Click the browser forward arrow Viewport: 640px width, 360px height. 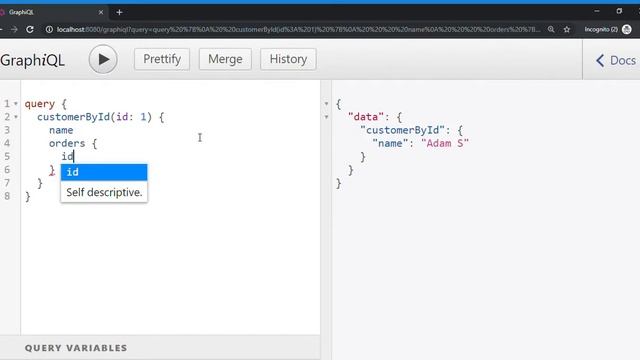coord(14,29)
